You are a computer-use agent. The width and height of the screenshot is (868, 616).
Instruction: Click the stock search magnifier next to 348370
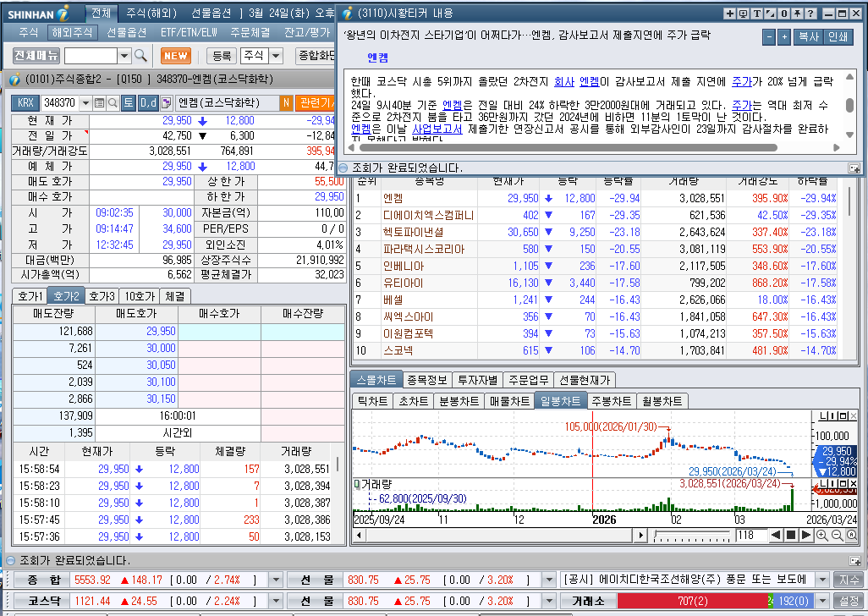113,103
